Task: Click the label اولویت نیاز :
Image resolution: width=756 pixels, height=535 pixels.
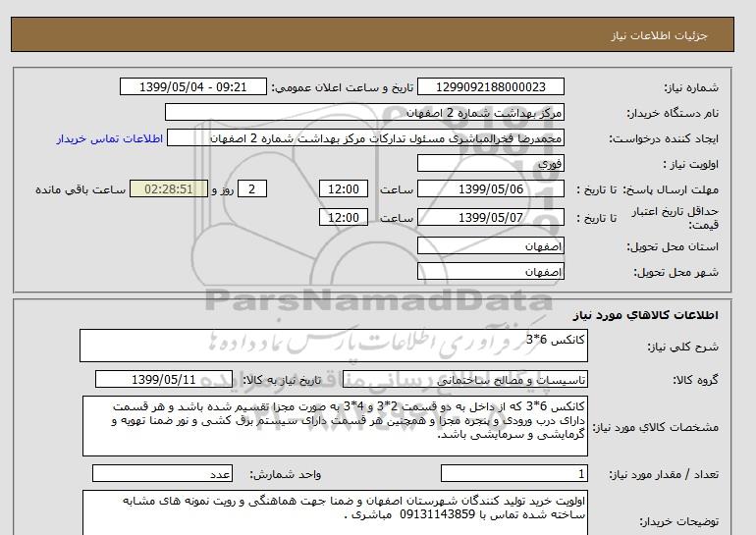Action: coord(691,164)
